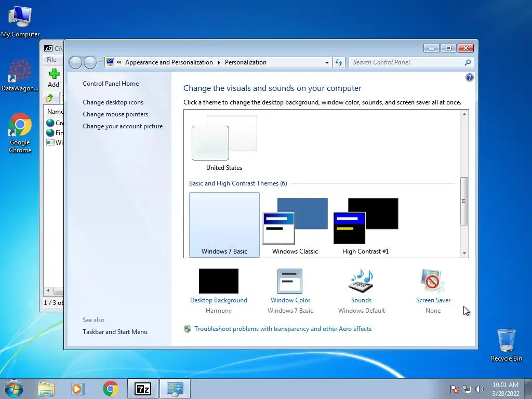Open the Recycle Bin on desktop
Viewport: 532px width, 399px height.
(506, 345)
